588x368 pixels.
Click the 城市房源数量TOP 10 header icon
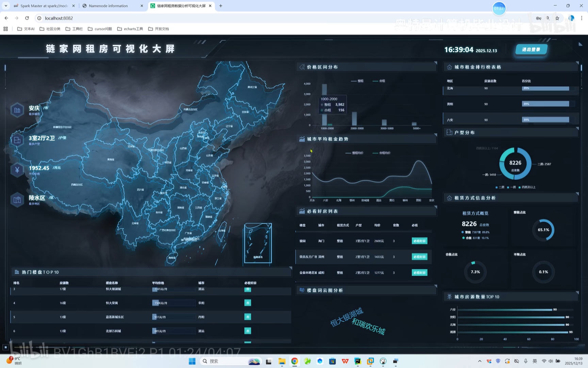[x=449, y=297]
